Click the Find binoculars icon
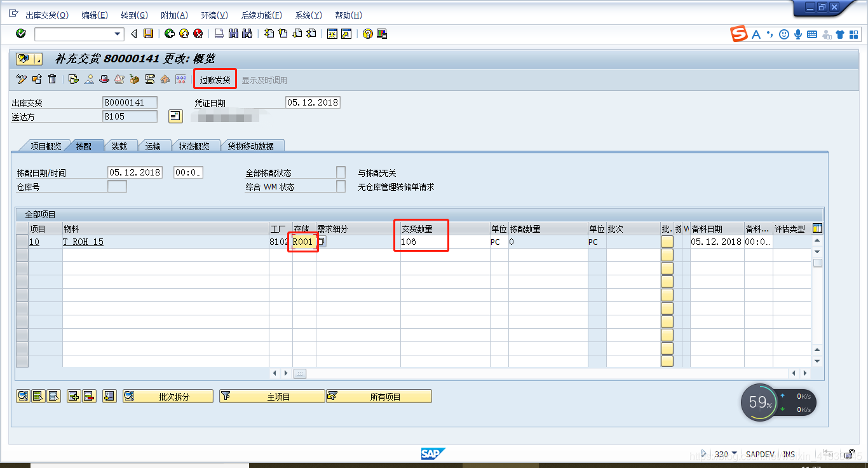 [233, 34]
